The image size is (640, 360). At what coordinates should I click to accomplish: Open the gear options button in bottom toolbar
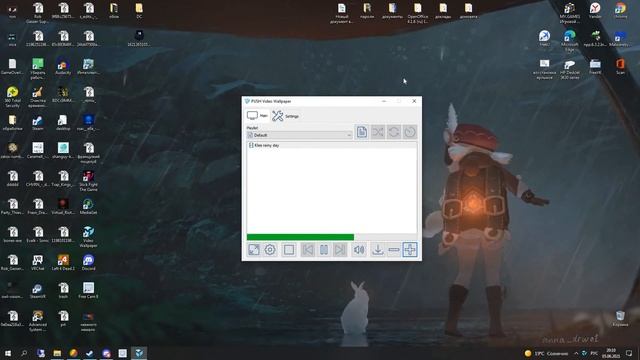tap(270, 249)
